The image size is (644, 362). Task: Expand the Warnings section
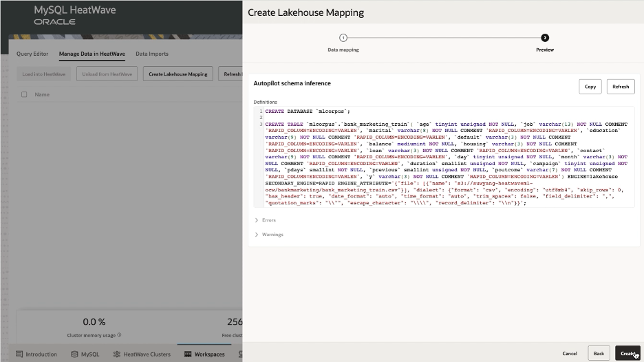[269, 235]
